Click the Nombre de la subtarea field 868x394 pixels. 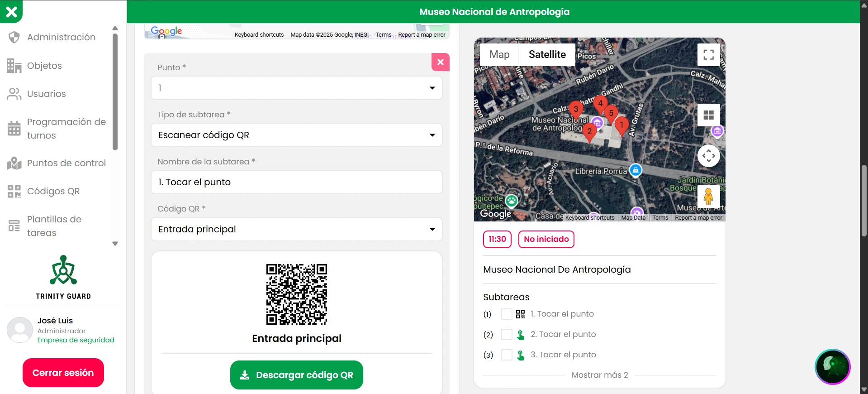click(x=296, y=182)
